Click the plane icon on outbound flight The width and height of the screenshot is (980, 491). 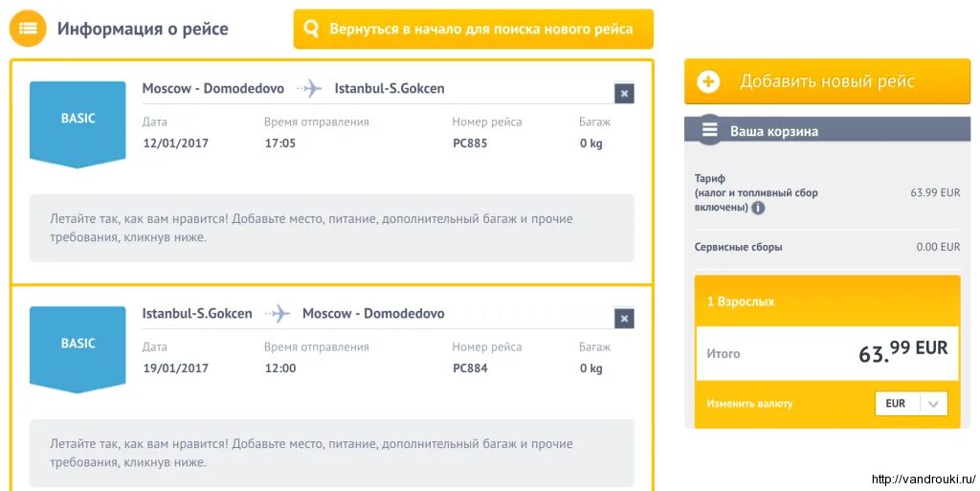(x=309, y=89)
